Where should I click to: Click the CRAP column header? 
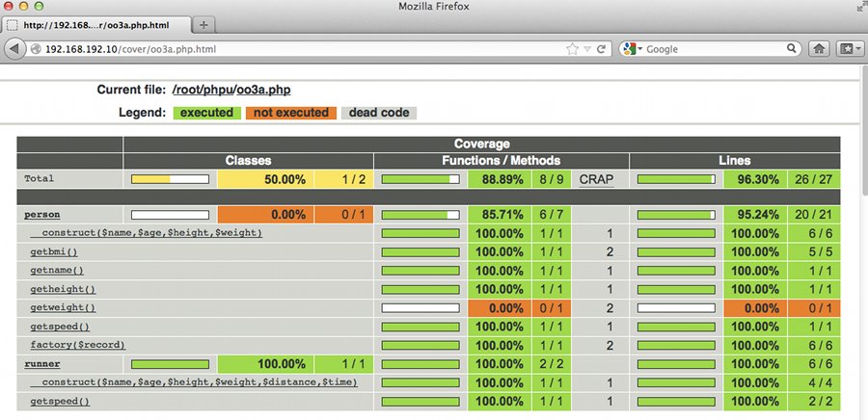point(596,178)
